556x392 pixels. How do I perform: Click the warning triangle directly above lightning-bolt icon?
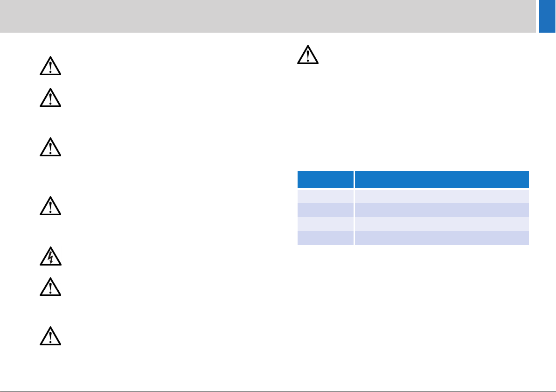(50, 206)
